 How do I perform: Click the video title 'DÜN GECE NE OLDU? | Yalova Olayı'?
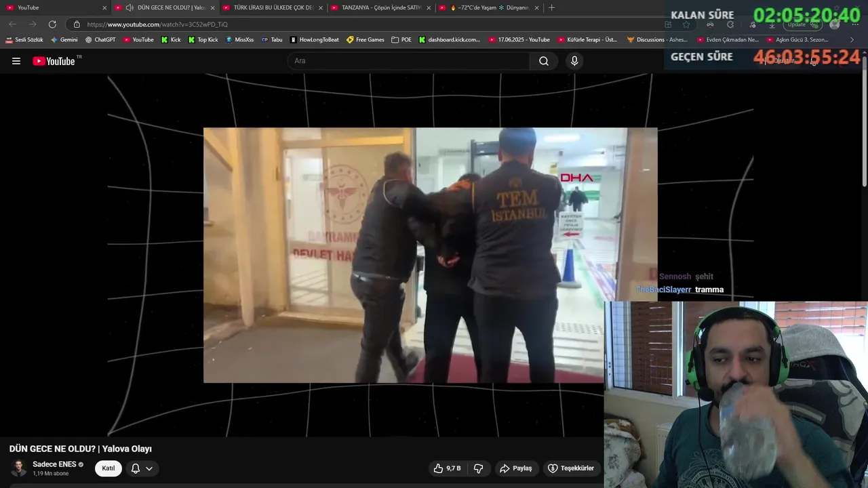[81, 449]
